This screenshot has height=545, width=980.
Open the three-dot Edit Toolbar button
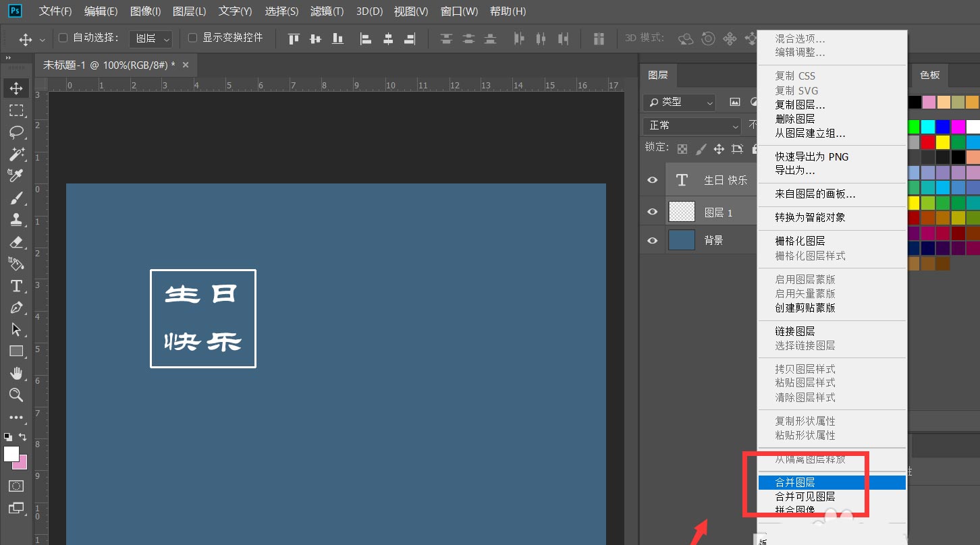coord(16,418)
